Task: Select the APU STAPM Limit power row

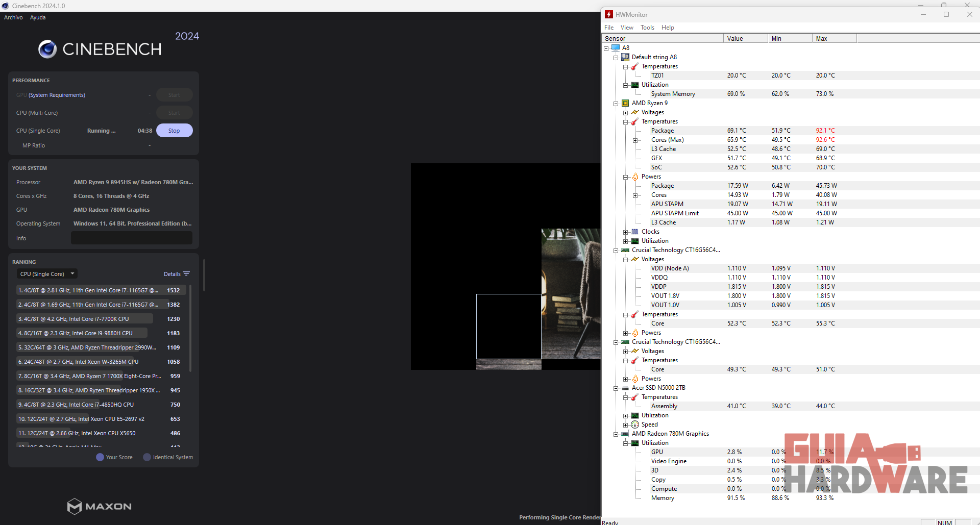Action: click(x=790, y=213)
